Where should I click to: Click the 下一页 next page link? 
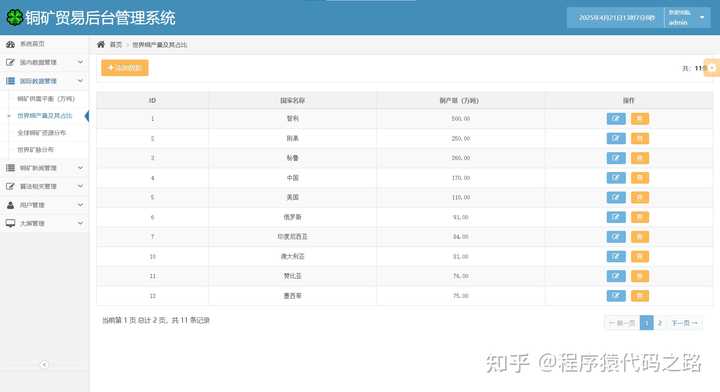(684, 323)
